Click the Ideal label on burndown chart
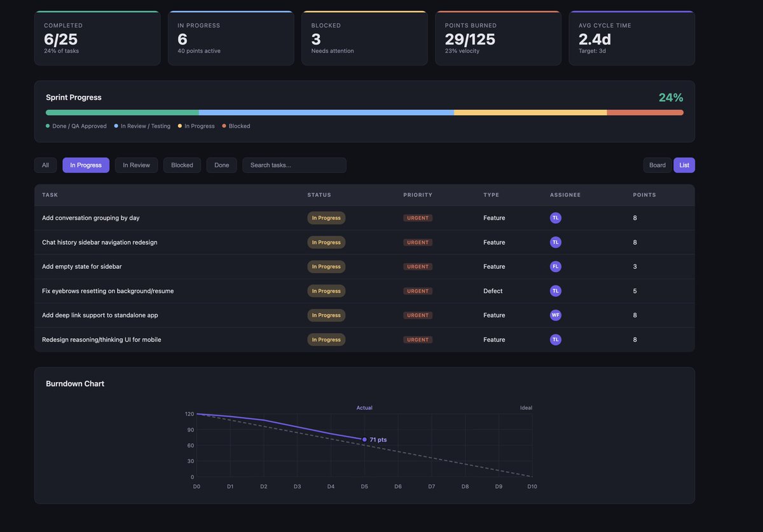 526,408
